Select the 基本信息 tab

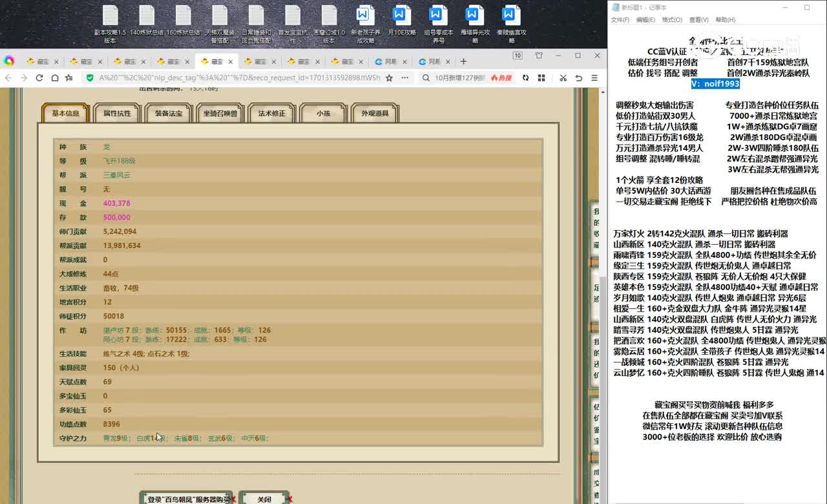click(65, 113)
